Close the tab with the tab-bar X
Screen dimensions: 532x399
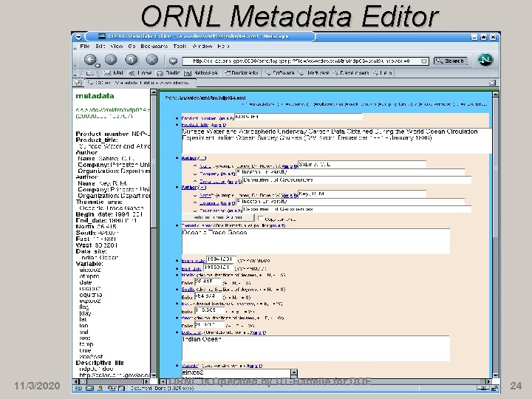click(x=492, y=83)
